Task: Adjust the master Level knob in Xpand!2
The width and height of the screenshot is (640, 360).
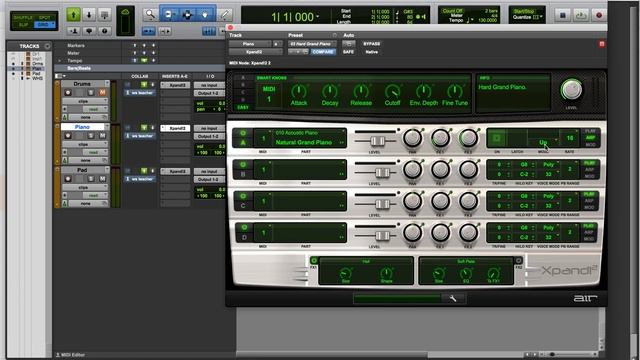Action: [x=571, y=90]
